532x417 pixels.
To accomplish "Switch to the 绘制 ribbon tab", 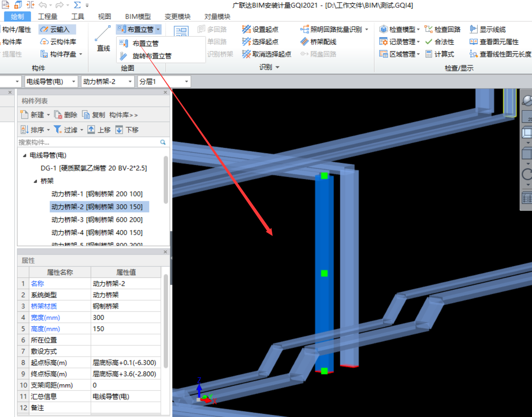I will point(17,16).
